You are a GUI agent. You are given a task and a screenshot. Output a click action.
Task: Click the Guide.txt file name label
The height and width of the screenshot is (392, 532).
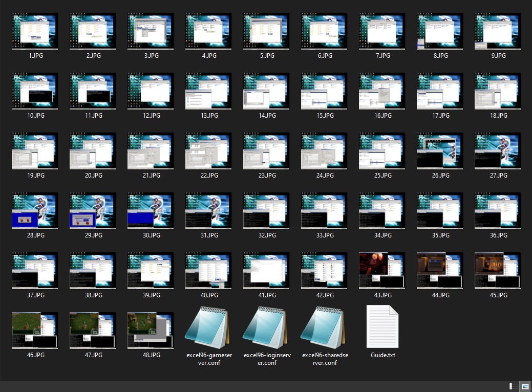(382, 355)
